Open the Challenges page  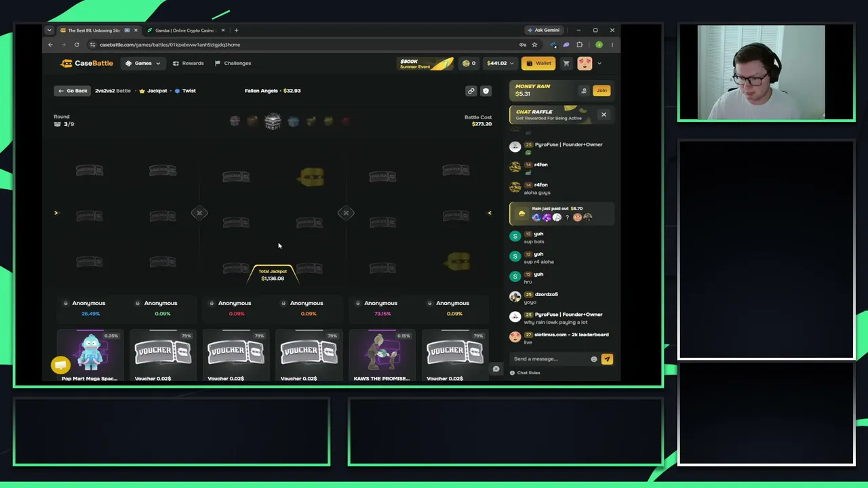point(233,63)
